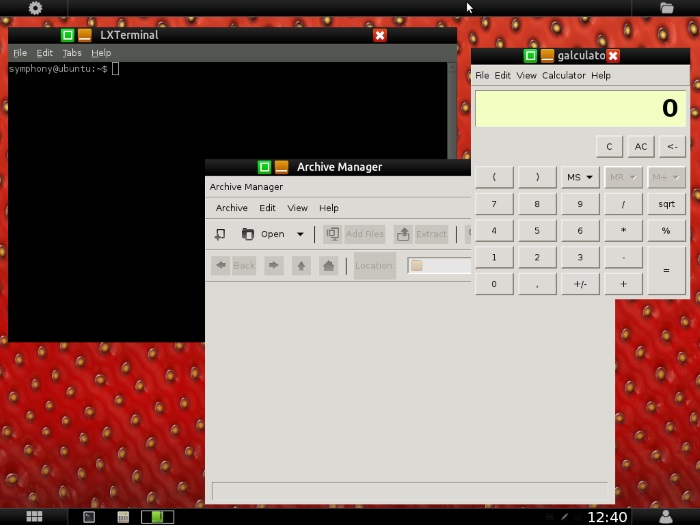Open the folder icon in top panel

click(667, 8)
